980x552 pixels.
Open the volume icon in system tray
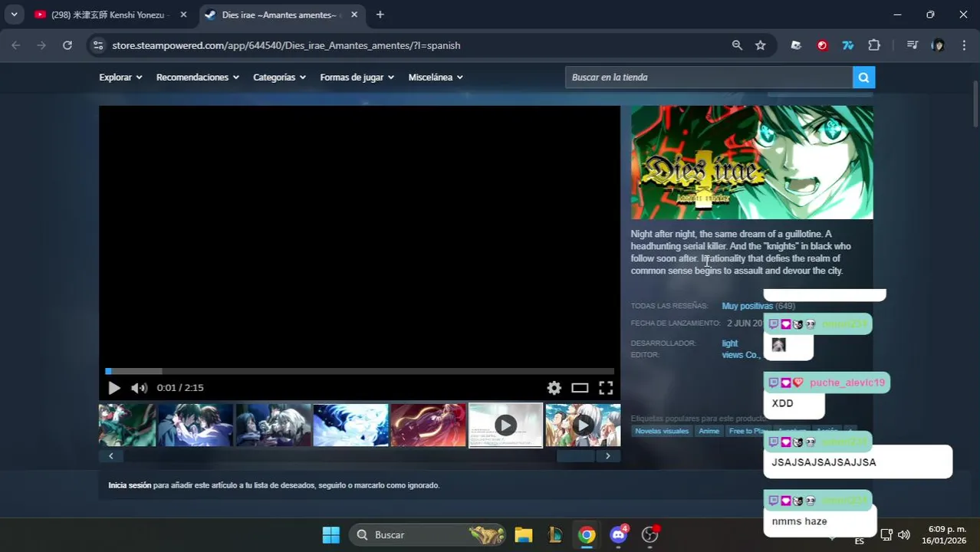903,535
